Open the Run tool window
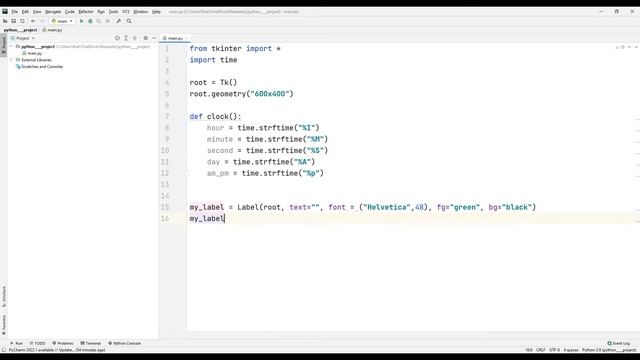 (16, 343)
